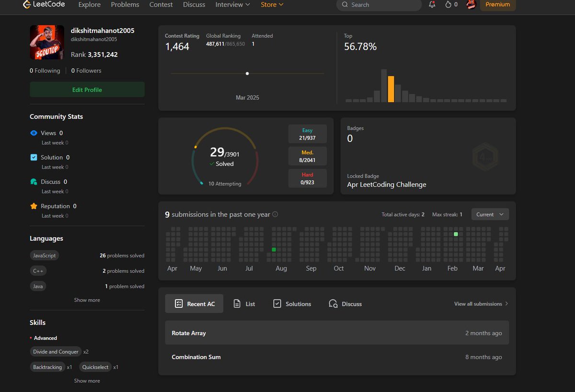Click the Edit Profile button
The image size is (575, 392).
click(x=87, y=90)
